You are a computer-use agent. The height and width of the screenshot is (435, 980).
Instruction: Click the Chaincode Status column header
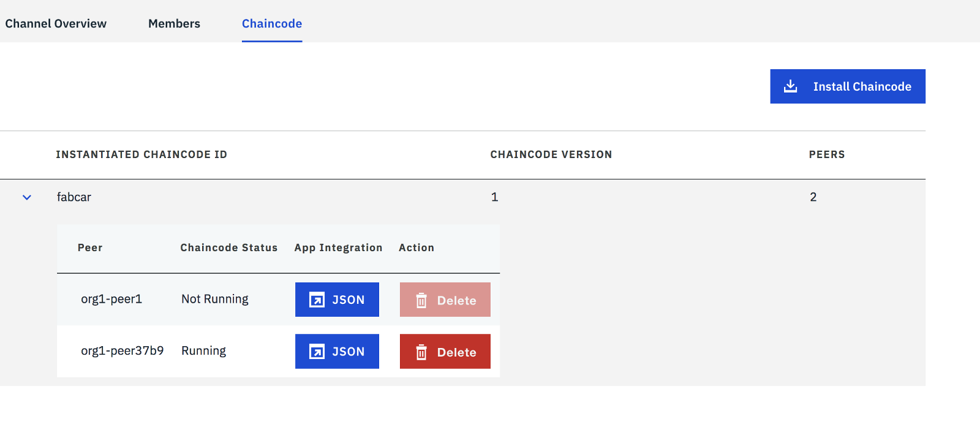[228, 248]
